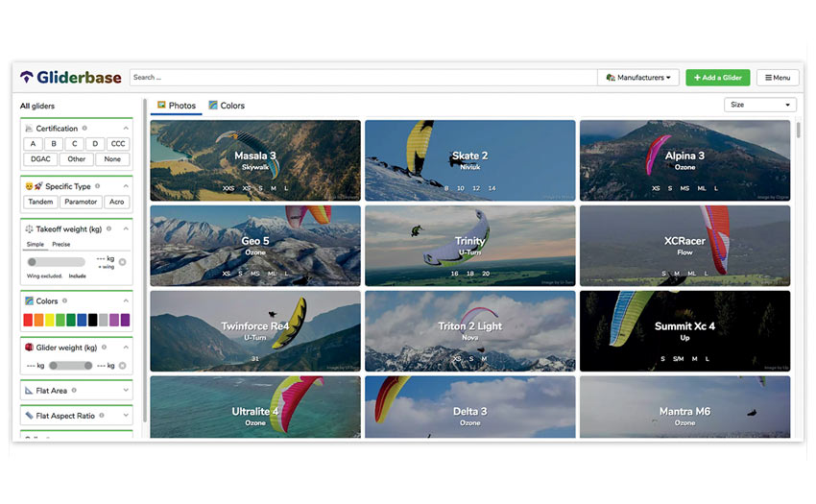This screenshot has height=504, width=816.
Task: Expand the Flat Aspect Ratio panel
Action: click(126, 416)
